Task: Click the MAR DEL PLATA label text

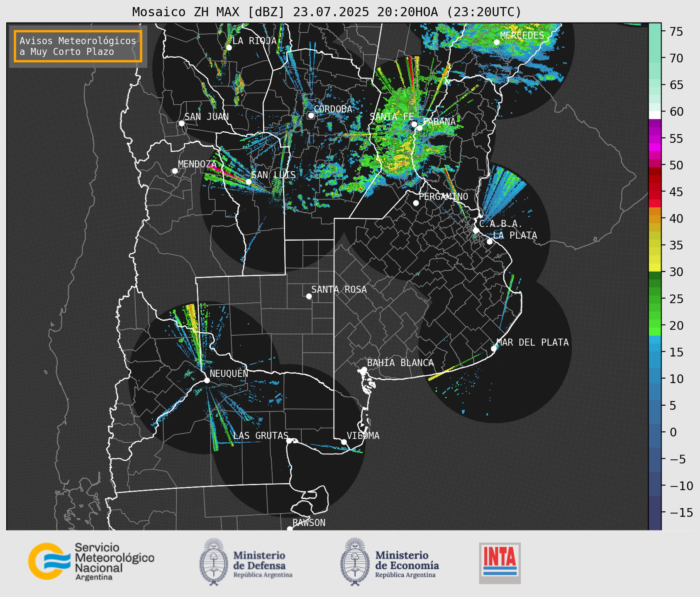Action: click(x=532, y=343)
